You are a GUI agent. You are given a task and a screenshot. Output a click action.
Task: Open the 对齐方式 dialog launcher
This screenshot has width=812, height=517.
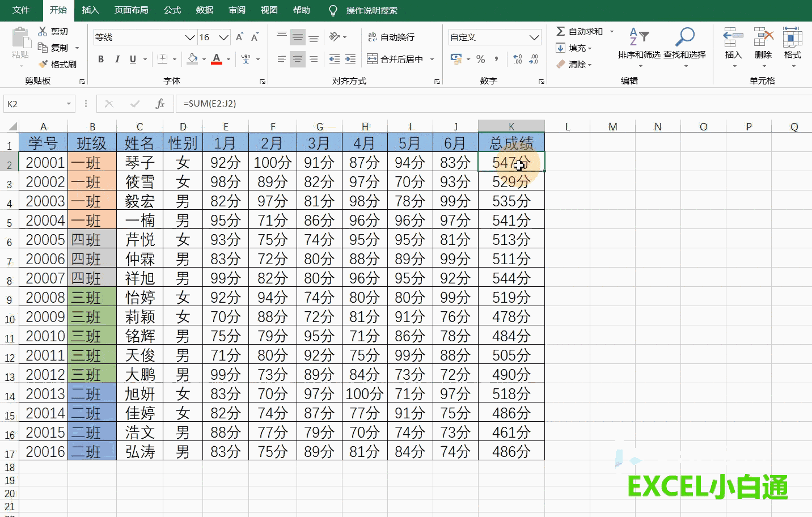pos(437,82)
